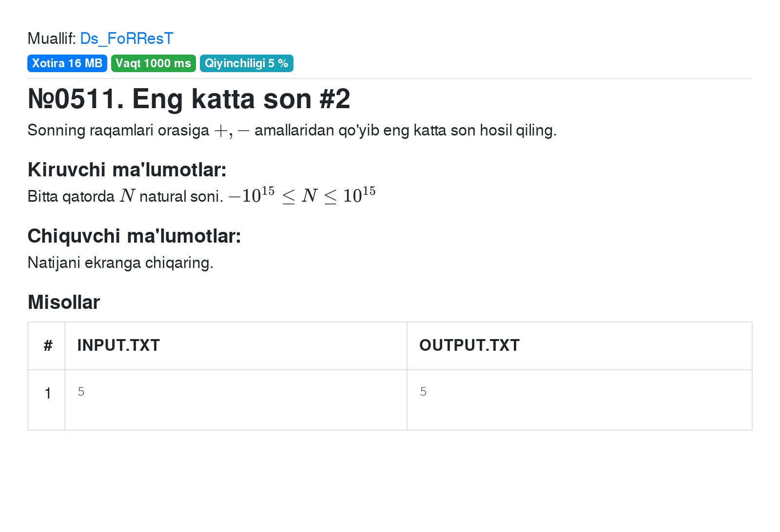Click the N range constraint formula
Image resolution: width=780 pixels, height=532 pixels.
(302, 195)
